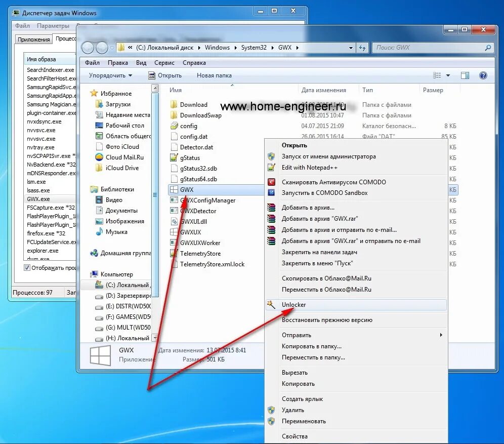Click the UAC shield beside administrator launch entry
The image size is (504, 444).
[x=270, y=157]
